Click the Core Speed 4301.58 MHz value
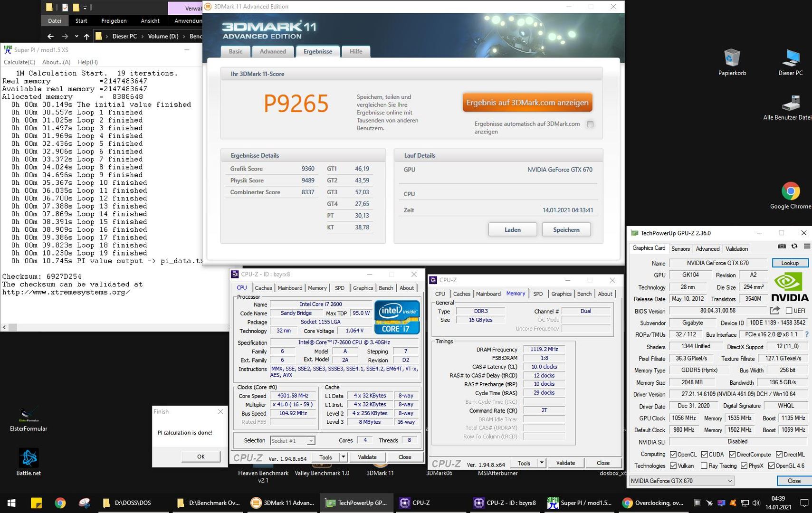The height and width of the screenshot is (513, 812). pyautogui.click(x=293, y=396)
